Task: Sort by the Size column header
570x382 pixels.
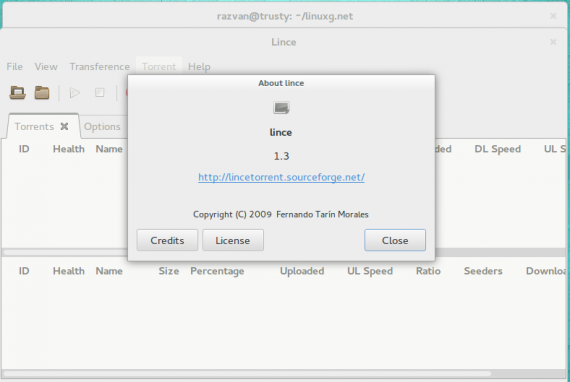Action: 169,271
